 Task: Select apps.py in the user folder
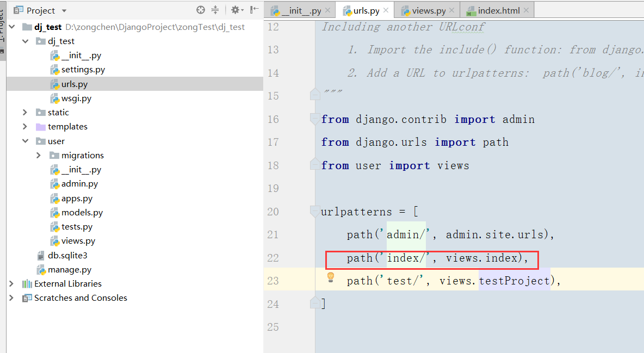tap(77, 199)
